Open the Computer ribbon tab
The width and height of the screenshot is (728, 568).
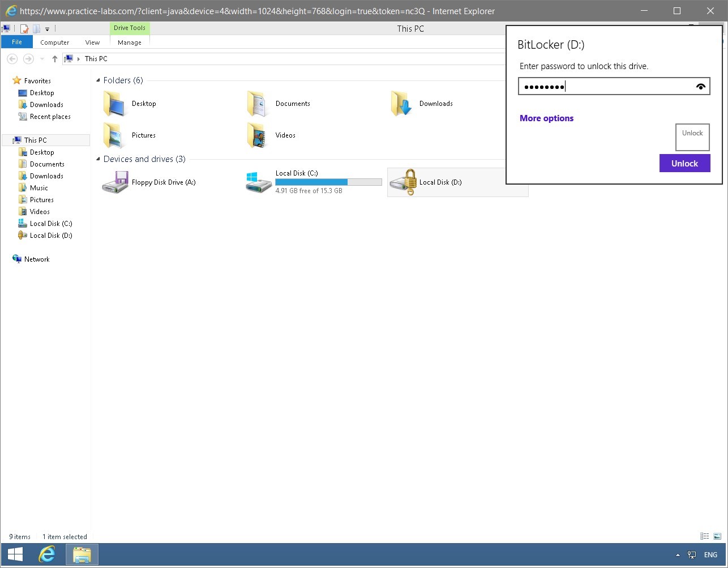54,42
